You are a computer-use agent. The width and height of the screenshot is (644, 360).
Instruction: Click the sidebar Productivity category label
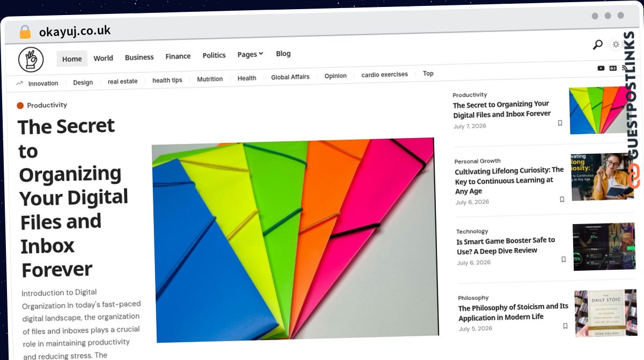[x=470, y=95]
